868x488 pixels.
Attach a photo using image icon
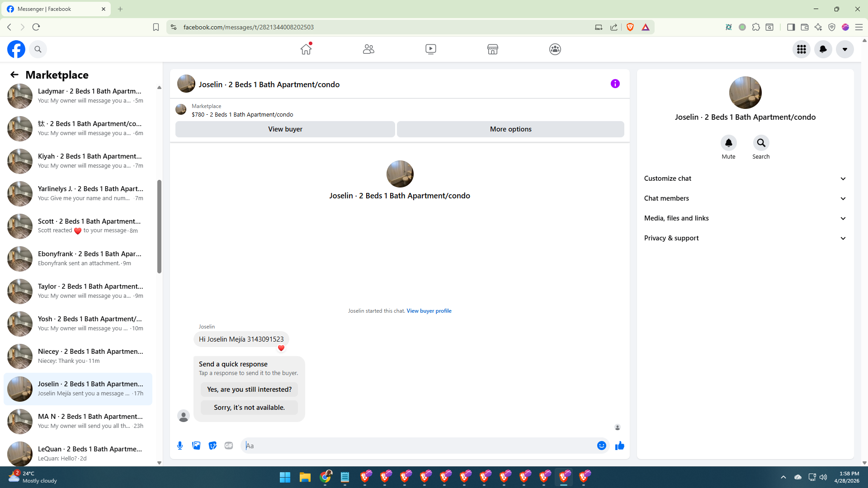[x=196, y=446]
